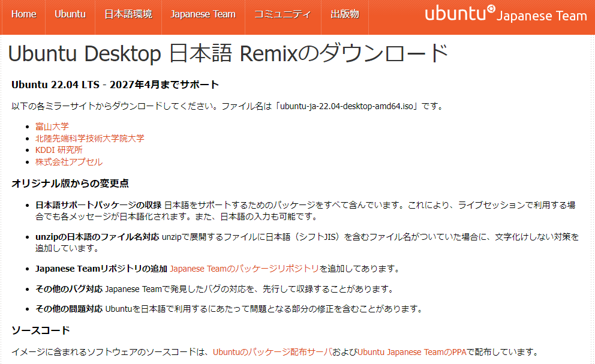595x364 pixels.
Task: Open the 日本語環境 navigation item
Action: [128, 14]
